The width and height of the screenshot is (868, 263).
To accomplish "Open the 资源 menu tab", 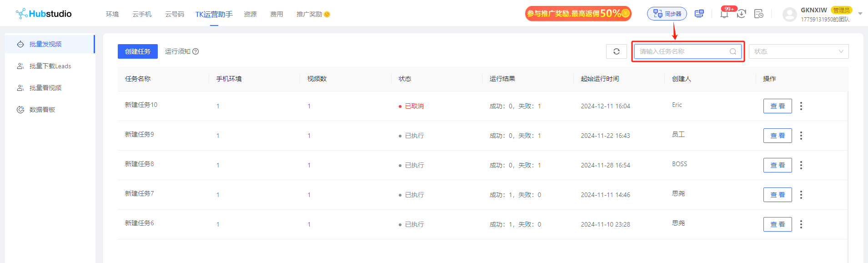I will point(250,14).
